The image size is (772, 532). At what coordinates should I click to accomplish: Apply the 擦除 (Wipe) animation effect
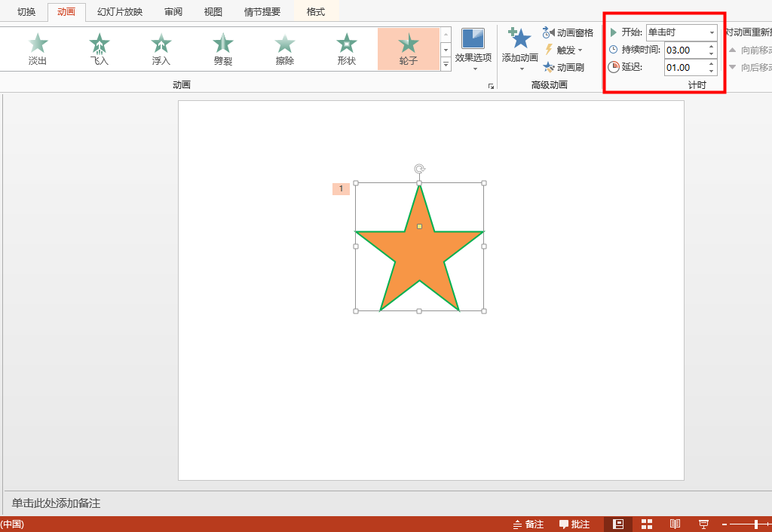point(285,49)
